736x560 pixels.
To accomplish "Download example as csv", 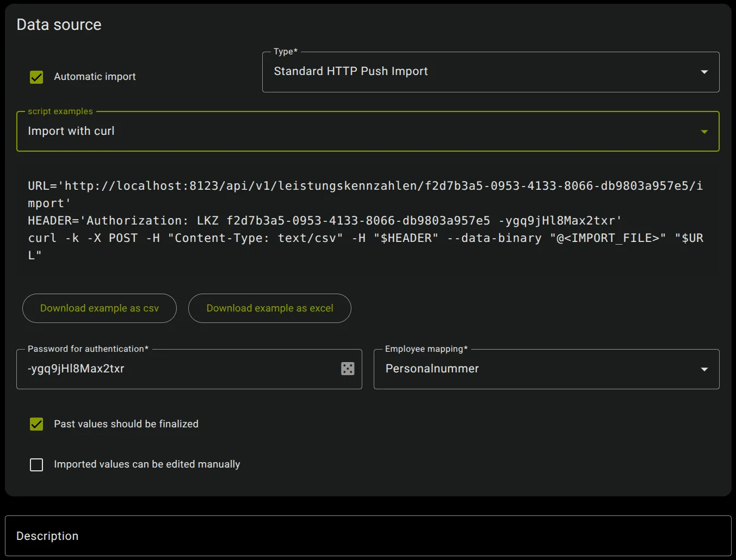I will (x=99, y=308).
